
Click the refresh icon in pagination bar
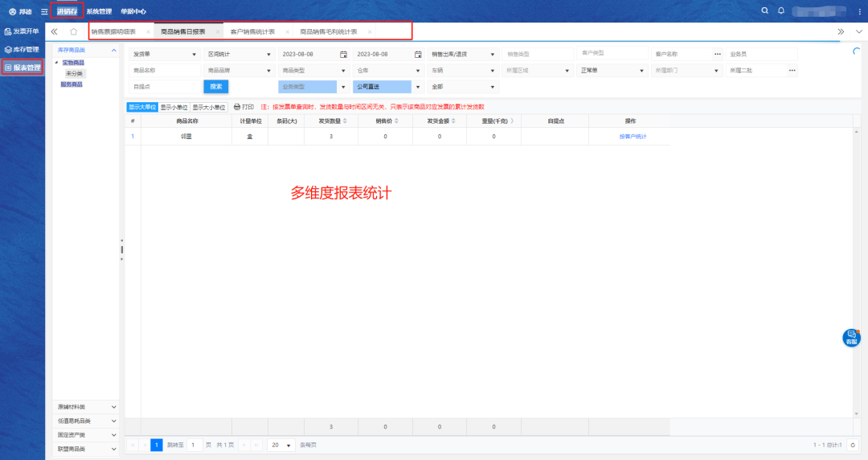tap(853, 445)
